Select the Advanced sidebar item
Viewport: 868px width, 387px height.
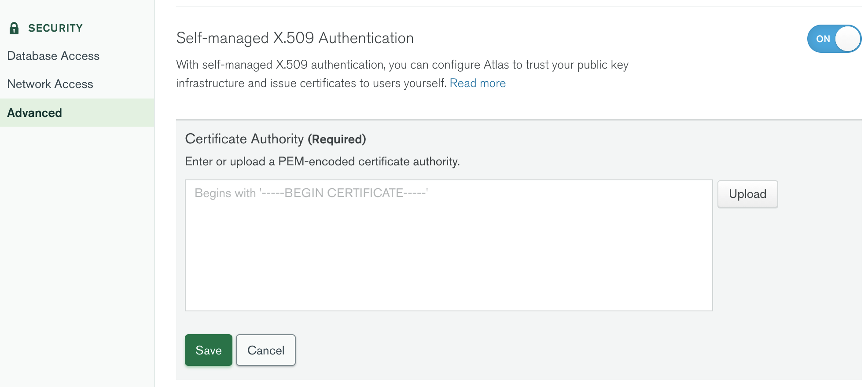click(x=35, y=113)
